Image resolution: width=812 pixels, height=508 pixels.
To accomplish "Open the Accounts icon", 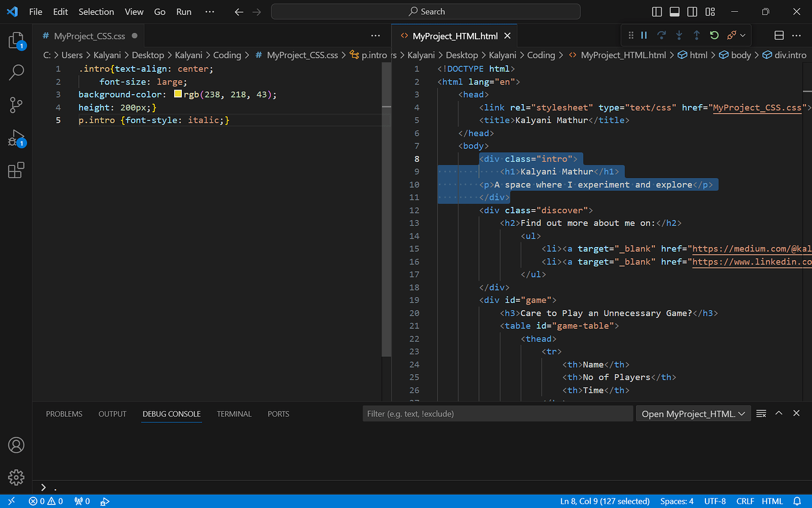I will click(x=16, y=445).
